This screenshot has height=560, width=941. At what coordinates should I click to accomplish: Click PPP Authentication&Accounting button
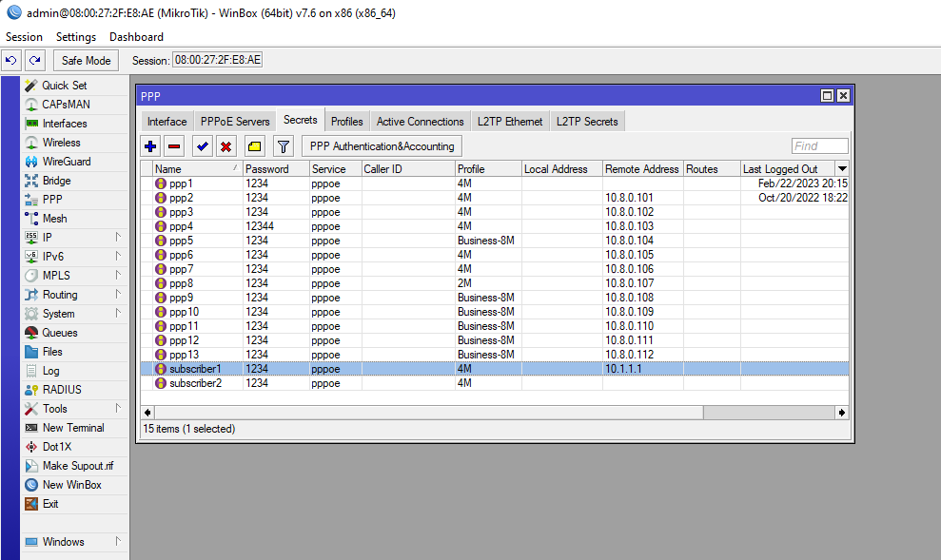(x=382, y=146)
